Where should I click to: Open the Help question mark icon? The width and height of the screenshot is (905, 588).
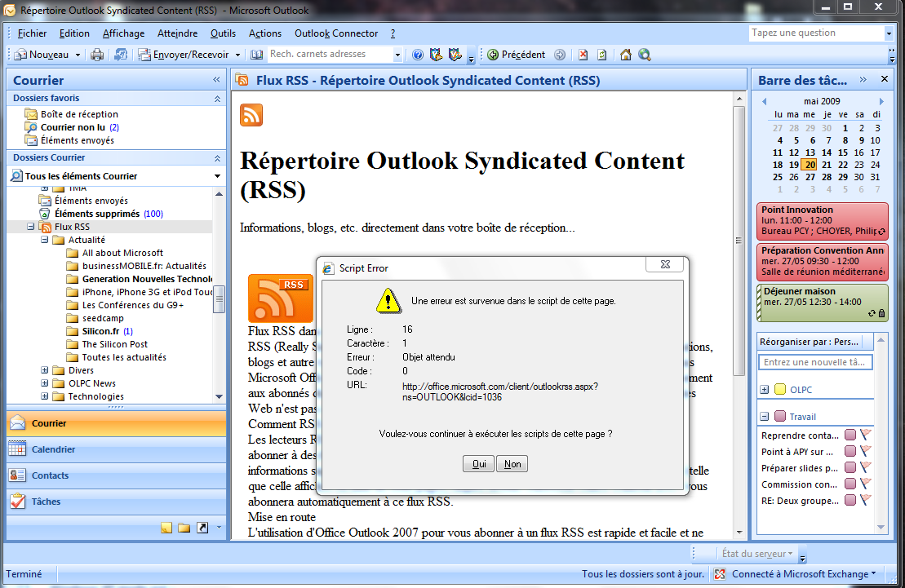[x=418, y=55]
